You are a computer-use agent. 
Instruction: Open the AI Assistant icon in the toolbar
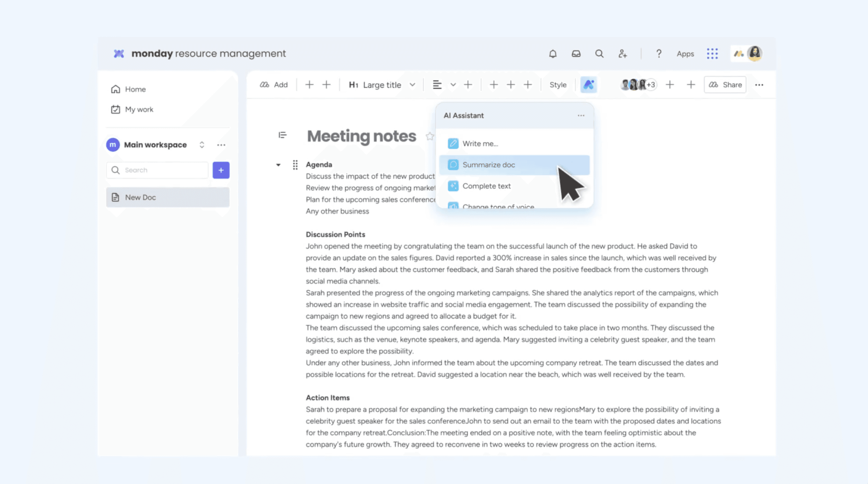[588, 84]
